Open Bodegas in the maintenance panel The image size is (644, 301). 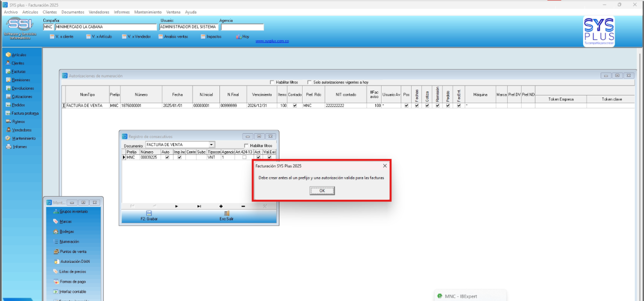click(x=64, y=231)
